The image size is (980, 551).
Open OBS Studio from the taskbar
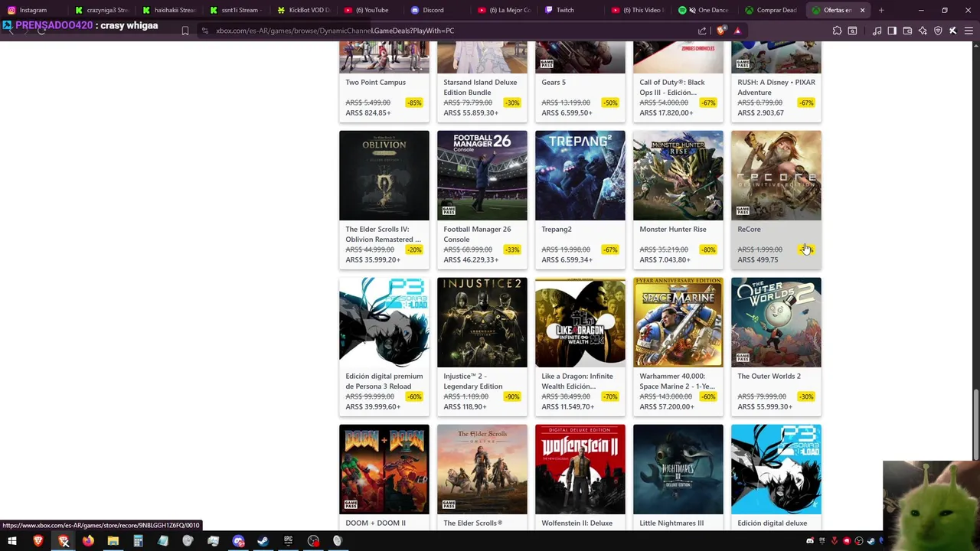point(313,541)
